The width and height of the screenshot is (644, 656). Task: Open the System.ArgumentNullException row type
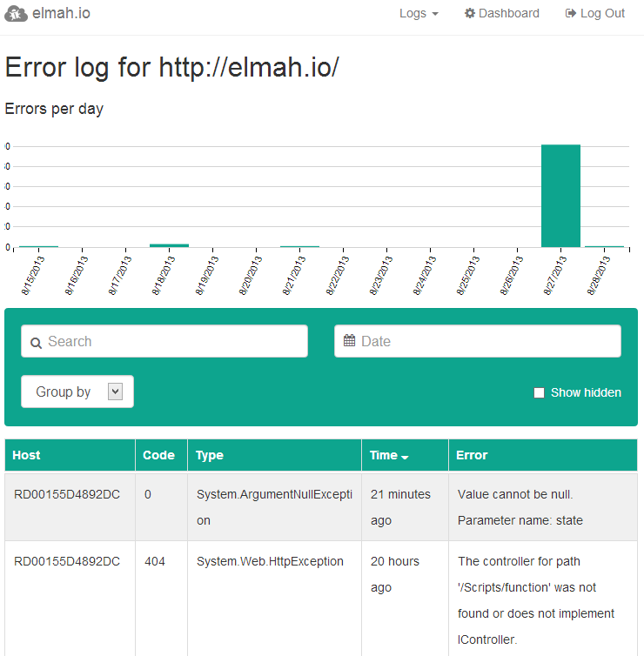[x=274, y=507]
